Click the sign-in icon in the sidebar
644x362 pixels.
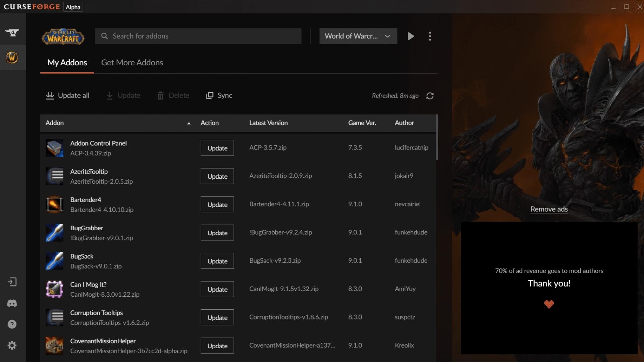point(12,282)
